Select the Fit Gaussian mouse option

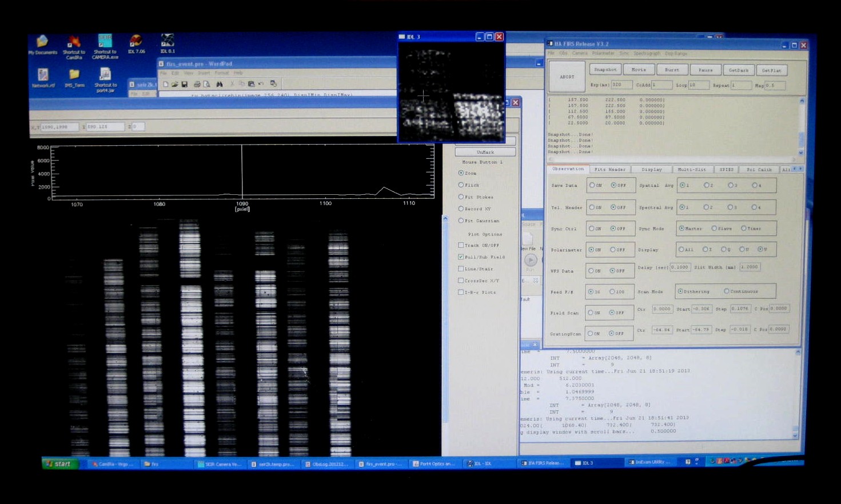point(461,221)
